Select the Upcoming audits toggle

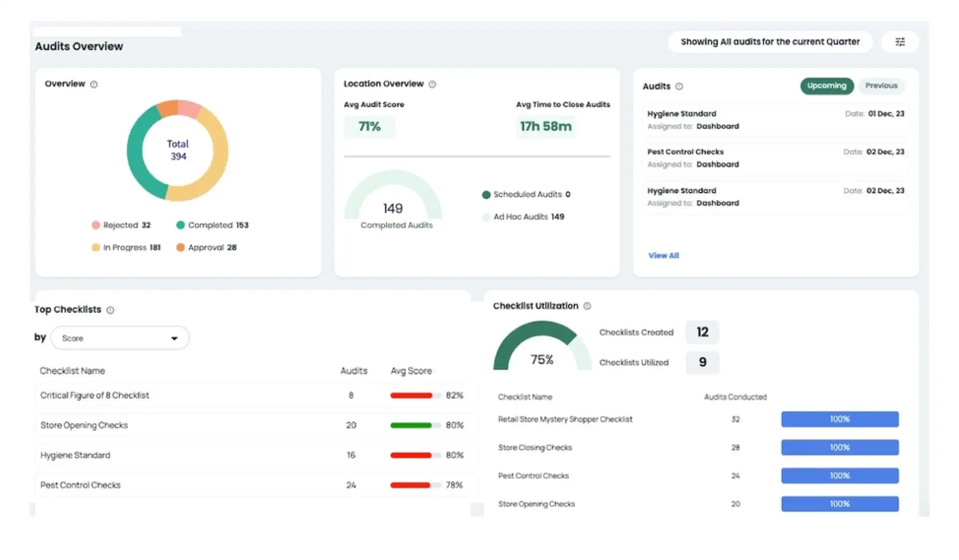[827, 86]
